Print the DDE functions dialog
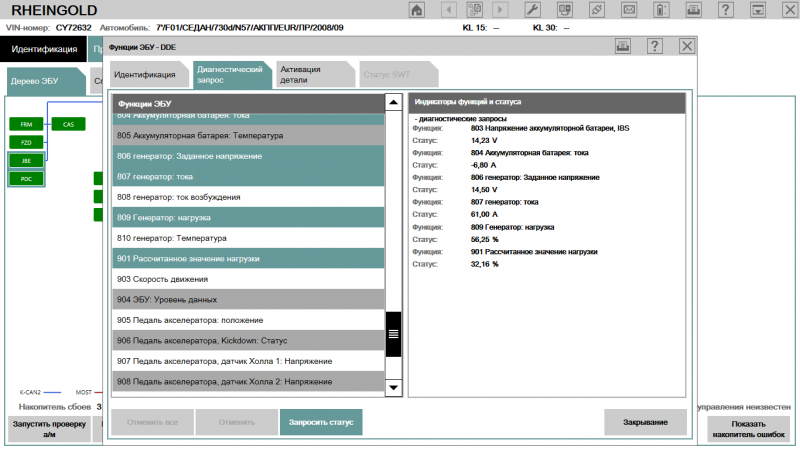Viewport: 800px width, 450px height. point(622,46)
